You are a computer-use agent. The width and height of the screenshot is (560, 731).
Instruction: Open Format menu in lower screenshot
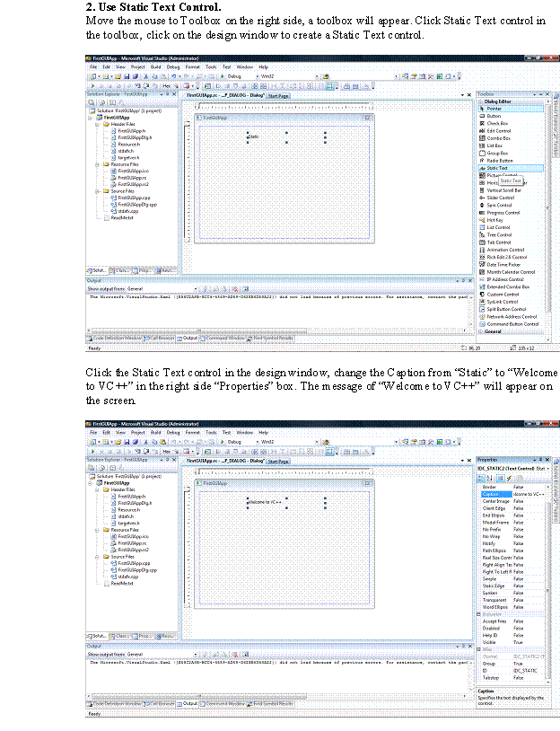[192, 433]
